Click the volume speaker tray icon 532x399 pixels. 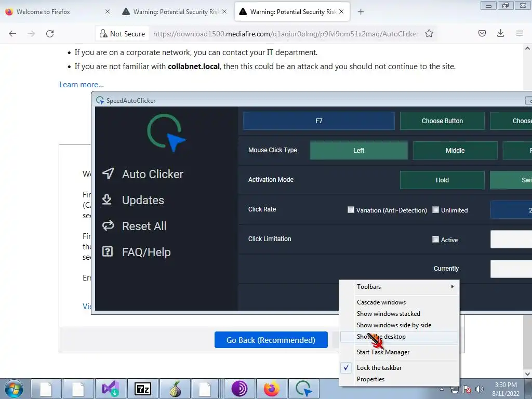479,390
